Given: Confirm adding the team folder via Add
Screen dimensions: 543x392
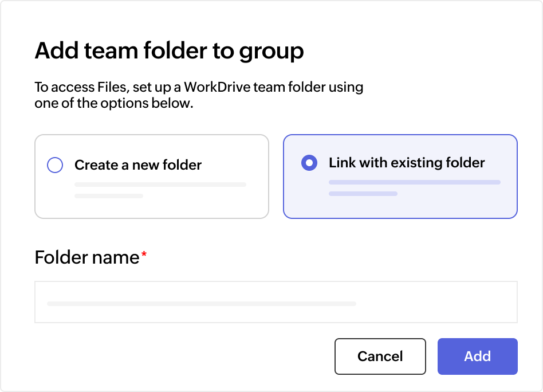Looking at the screenshot, I should point(477,356).
